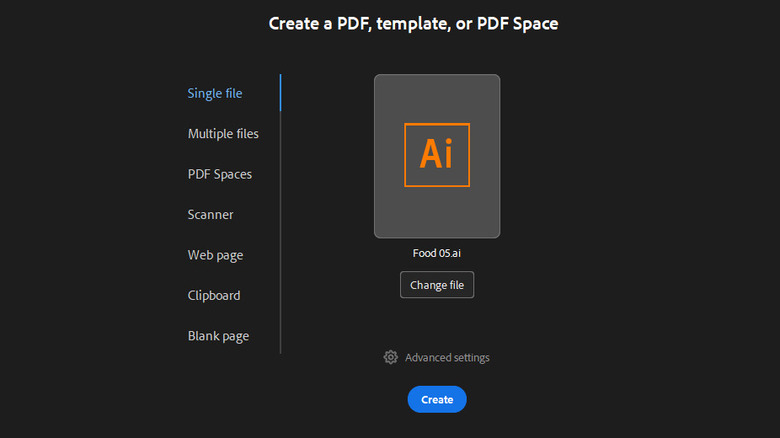Image resolution: width=780 pixels, height=438 pixels.
Task: Click the Food 05.ai file name
Action: pos(437,253)
